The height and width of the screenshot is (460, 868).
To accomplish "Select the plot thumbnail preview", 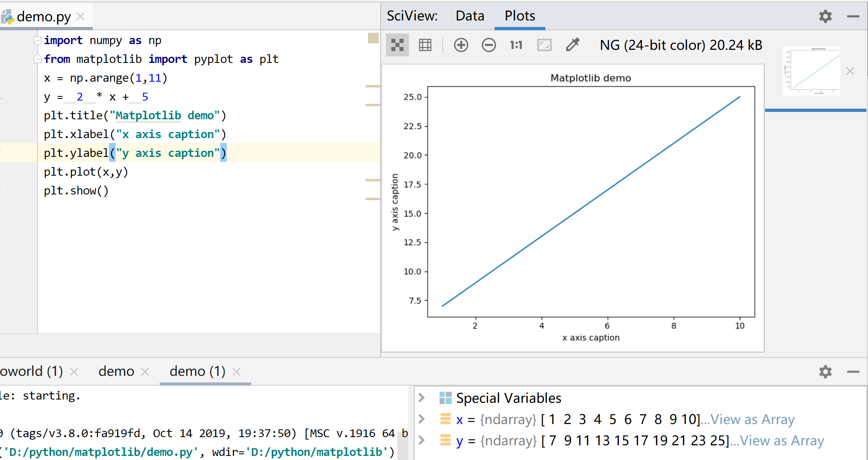I will click(812, 71).
